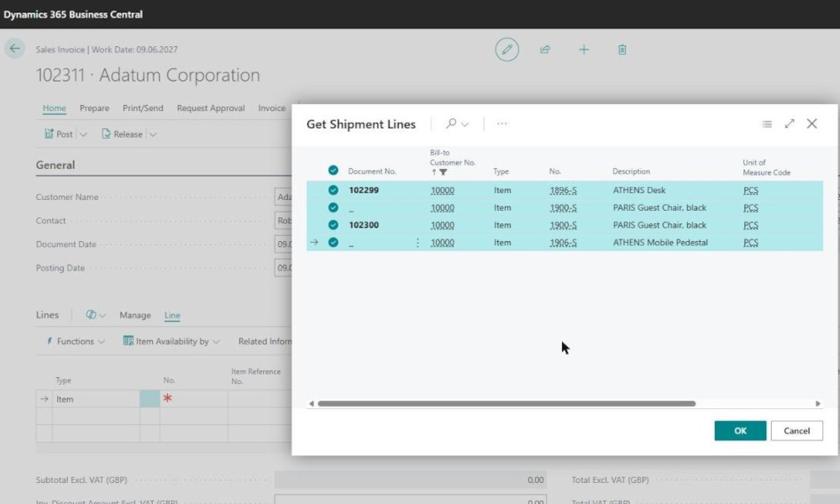Open item link 1906-S

click(563, 243)
